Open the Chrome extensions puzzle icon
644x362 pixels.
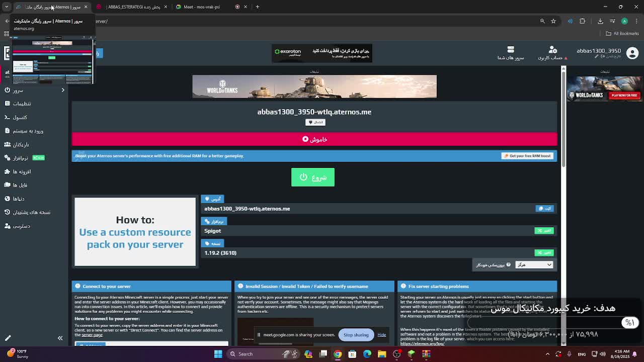coord(583,21)
